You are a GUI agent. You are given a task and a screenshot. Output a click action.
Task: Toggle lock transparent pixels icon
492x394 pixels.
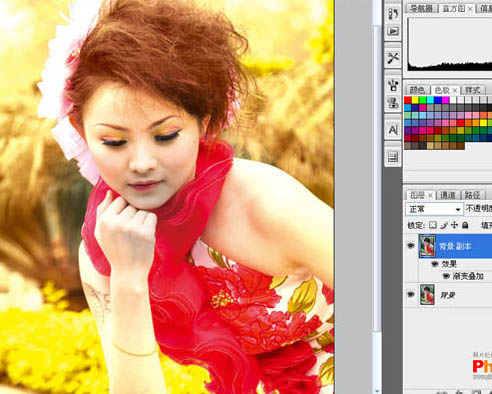tap(433, 225)
